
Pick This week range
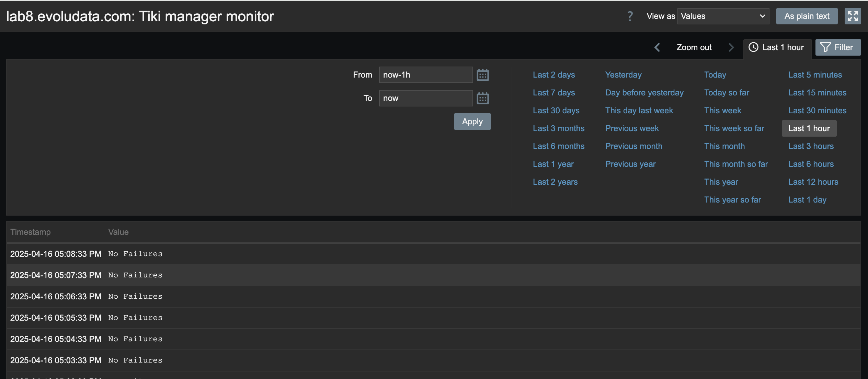(723, 111)
